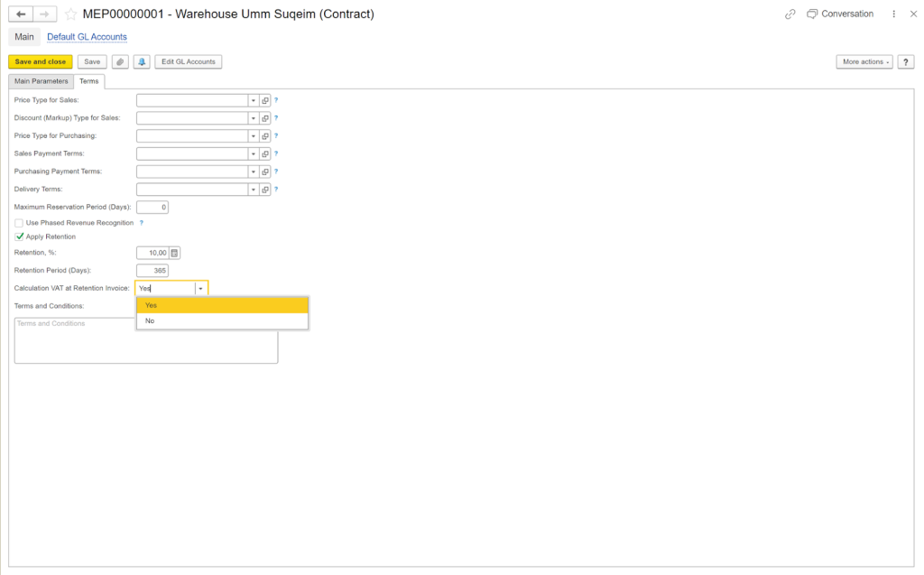Expand Sales Payment Terms dropdown
924x575 pixels.
coord(254,154)
